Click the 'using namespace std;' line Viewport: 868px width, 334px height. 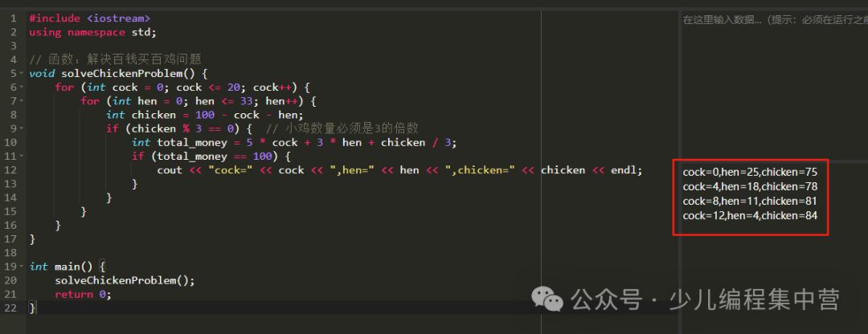93,32
